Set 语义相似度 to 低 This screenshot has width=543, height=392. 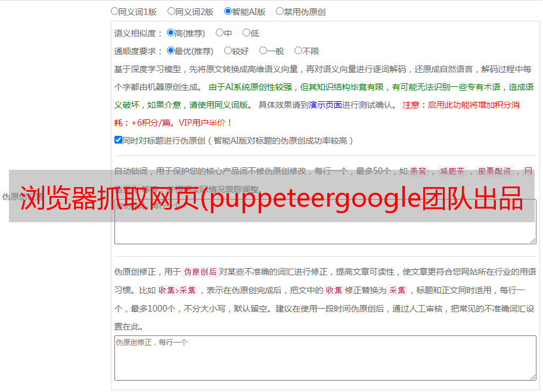(x=246, y=33)
